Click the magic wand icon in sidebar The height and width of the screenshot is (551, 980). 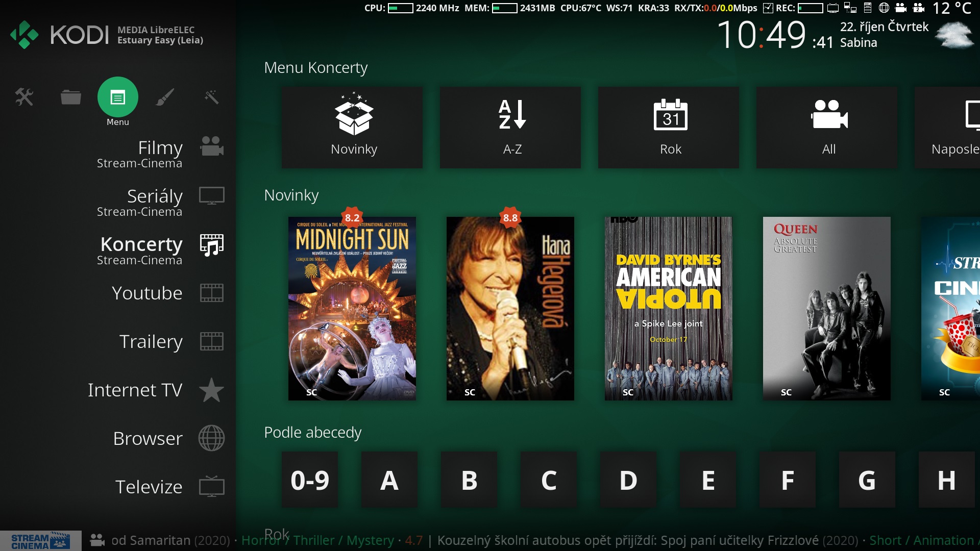(211, 97)
